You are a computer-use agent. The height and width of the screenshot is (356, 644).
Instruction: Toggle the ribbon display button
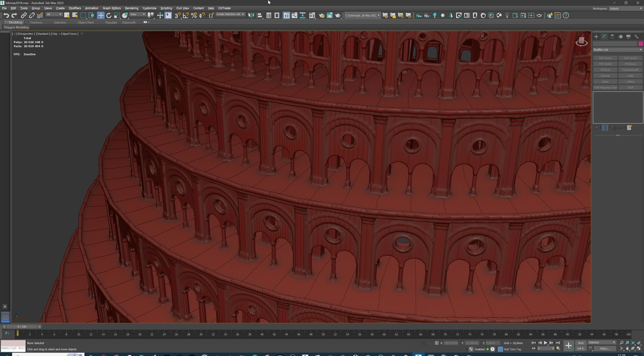(x=286, y=15)
